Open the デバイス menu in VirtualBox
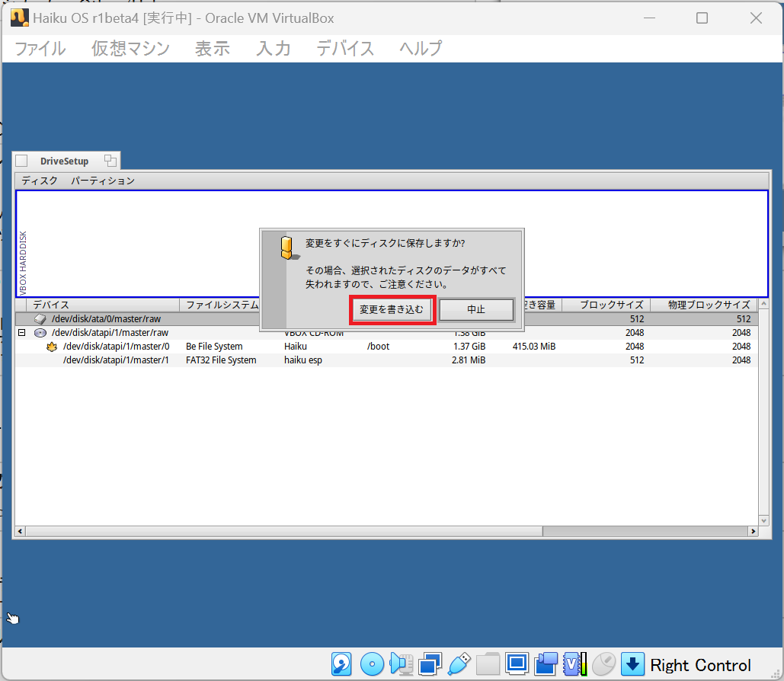The width and height of the screenshot is (784, 681). [x=345, y=49]
